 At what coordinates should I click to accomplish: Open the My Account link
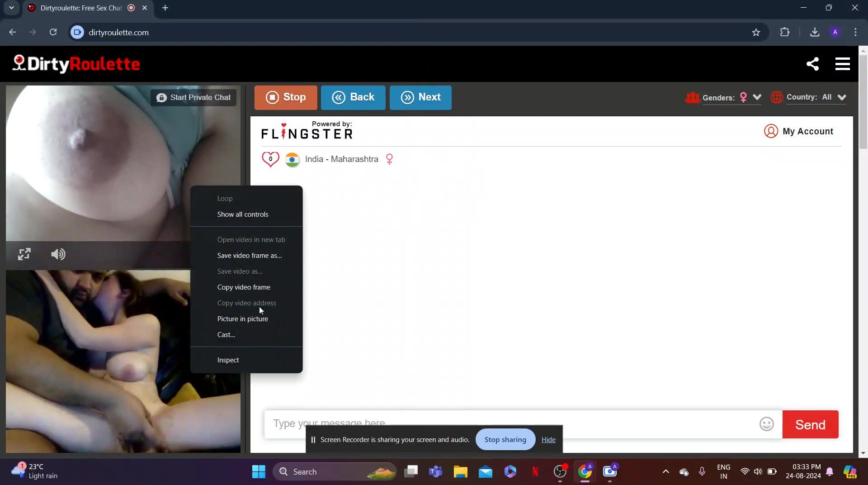(798, 131)
